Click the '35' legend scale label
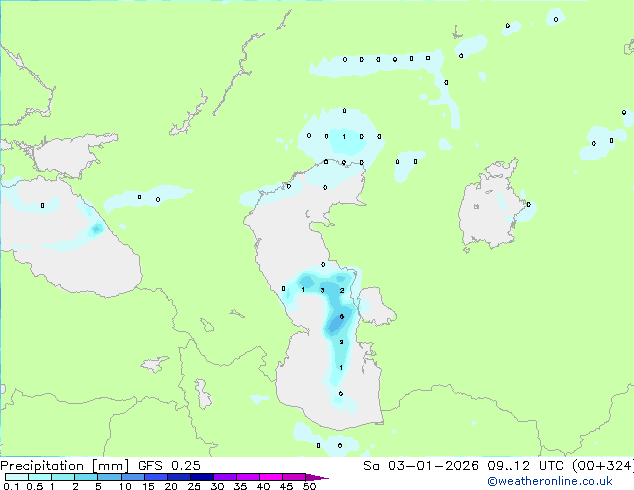 [x=240, y=486]
